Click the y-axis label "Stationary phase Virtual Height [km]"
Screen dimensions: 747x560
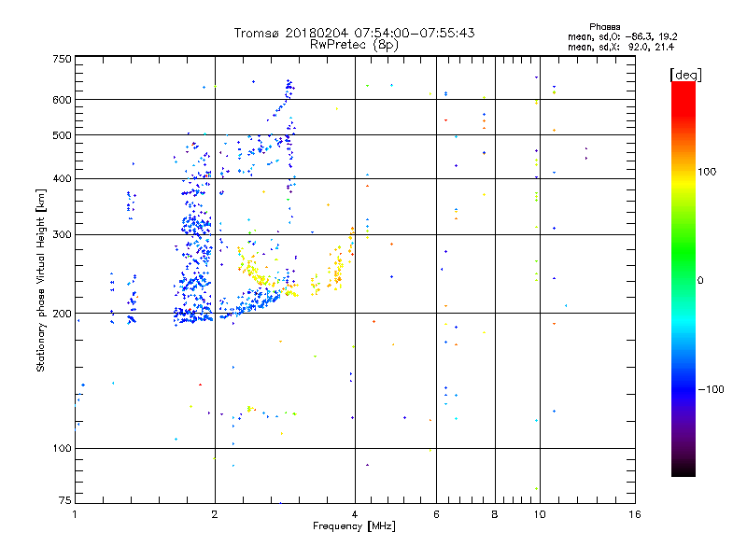tap(41, 280)
